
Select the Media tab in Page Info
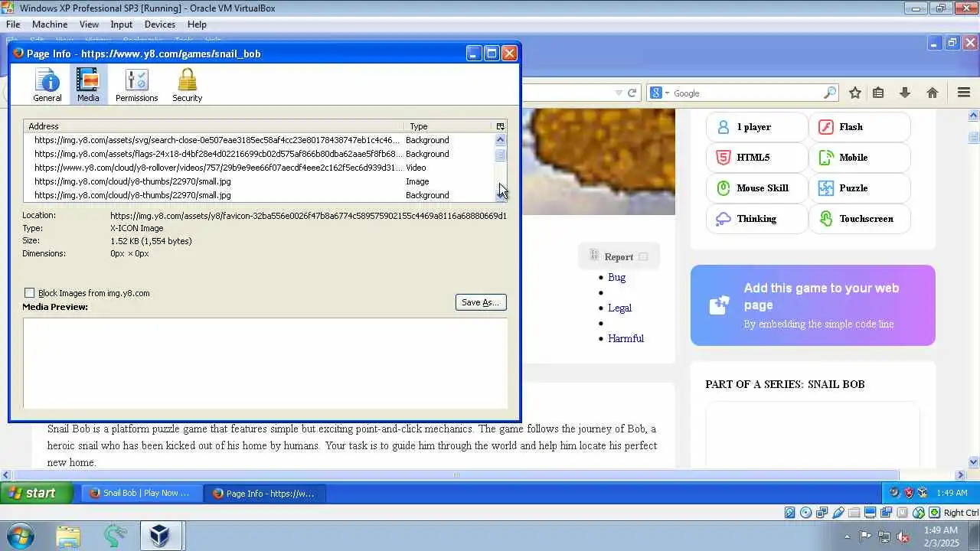coord(88,85)
